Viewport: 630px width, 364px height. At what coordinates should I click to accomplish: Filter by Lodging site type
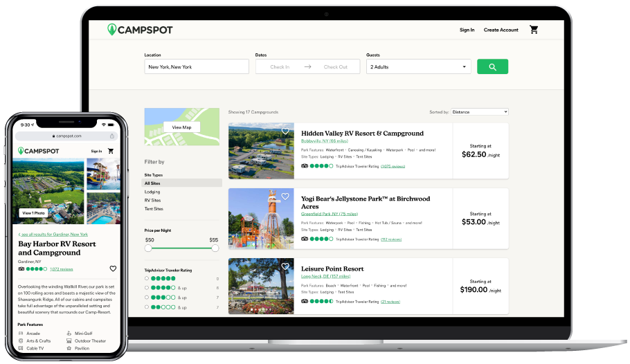[152, 192]
